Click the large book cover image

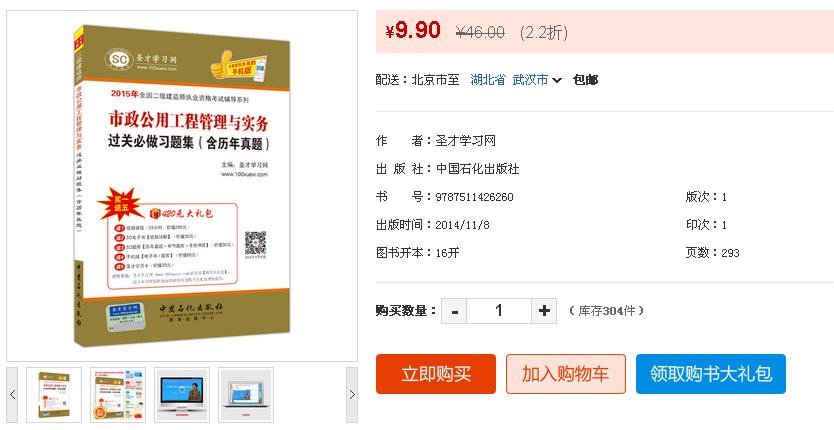click(182, 186)
